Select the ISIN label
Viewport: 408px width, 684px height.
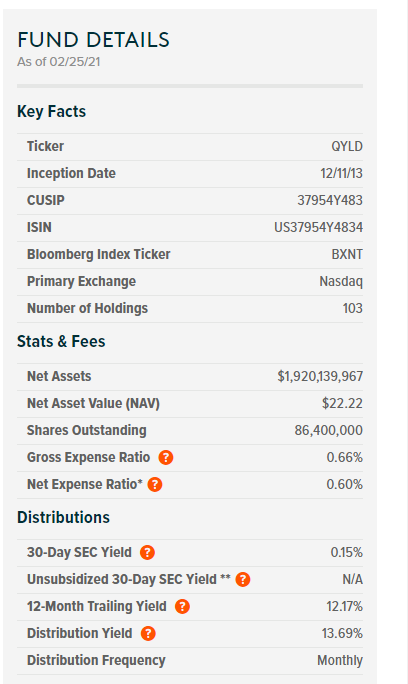(x=39, y=227)
